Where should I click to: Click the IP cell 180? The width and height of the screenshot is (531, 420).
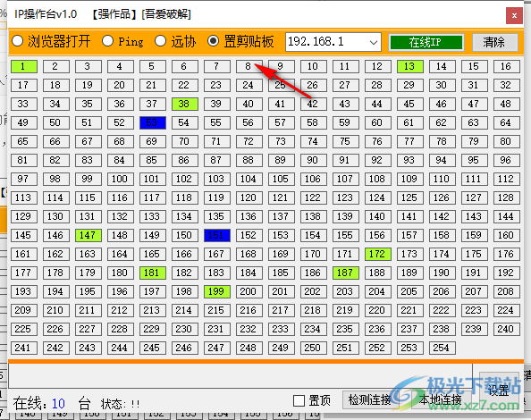point(120,273)
